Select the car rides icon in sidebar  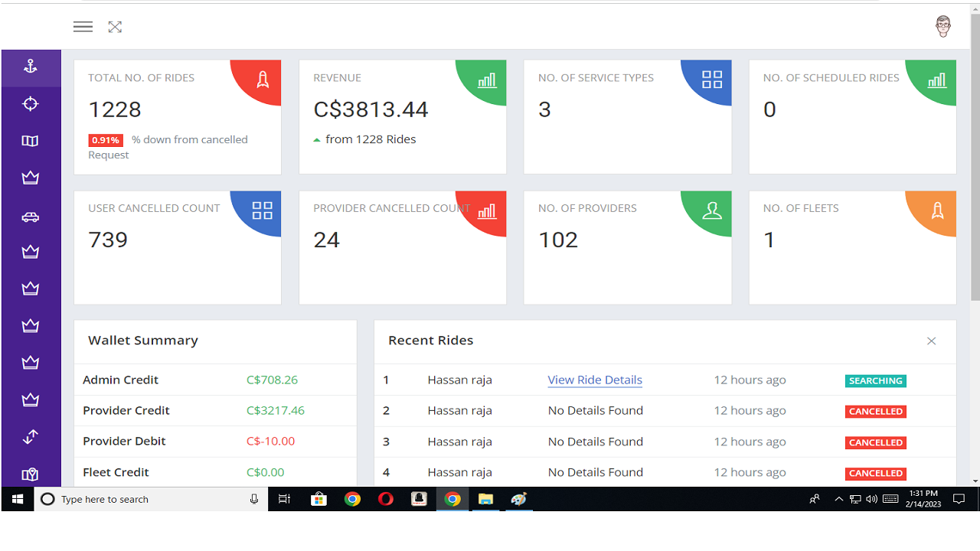point(31,217)
